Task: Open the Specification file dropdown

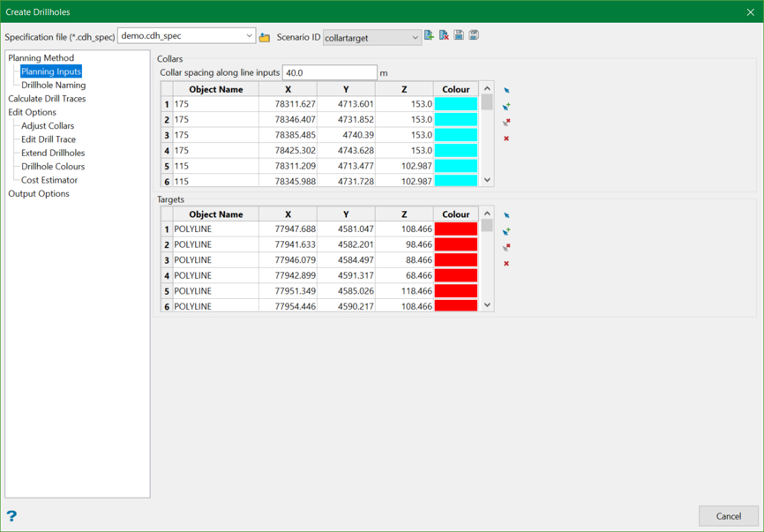Action: [x=249, y=36]
